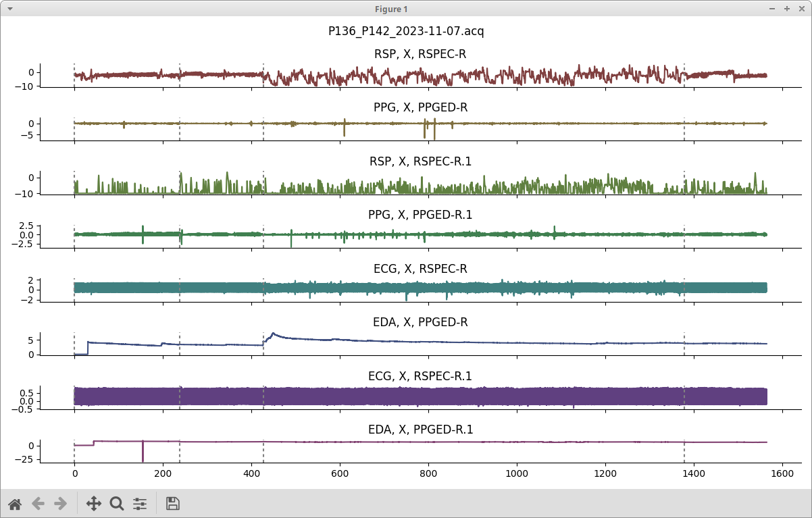The image size is (812, 518).
Task: Close the Figure 1 window
Action: (801, 9)
